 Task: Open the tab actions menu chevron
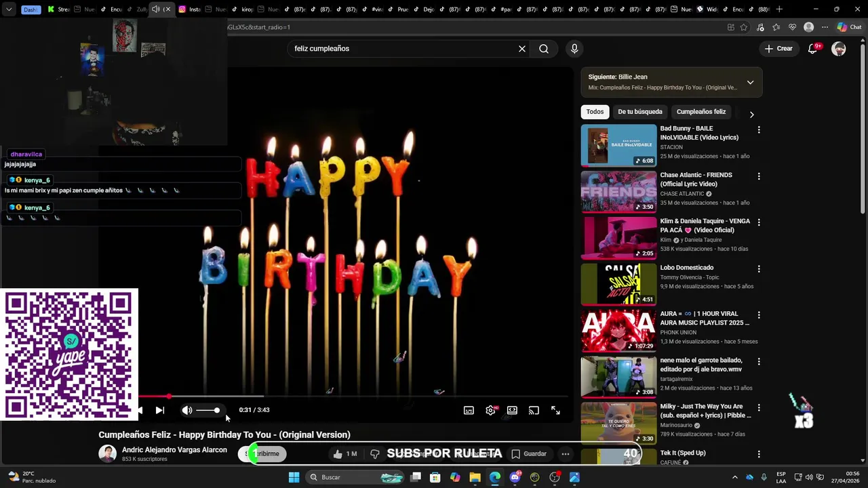[8, 9]
